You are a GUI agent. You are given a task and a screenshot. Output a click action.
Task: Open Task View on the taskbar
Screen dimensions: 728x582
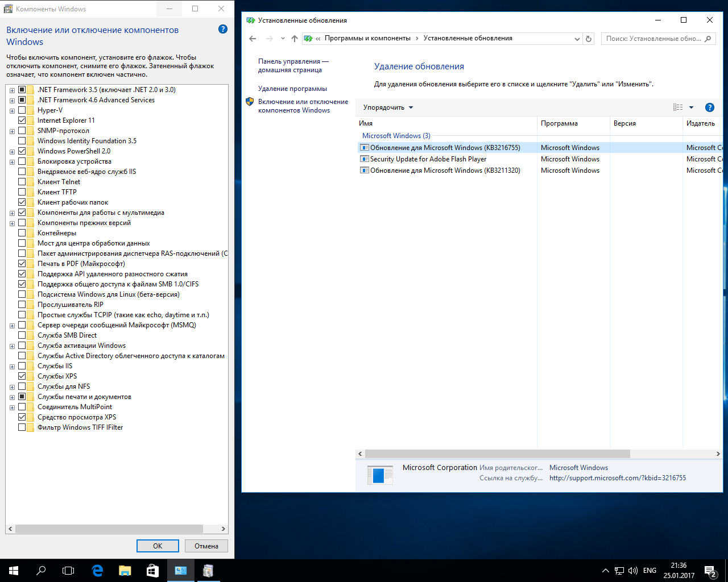[68, 571]
